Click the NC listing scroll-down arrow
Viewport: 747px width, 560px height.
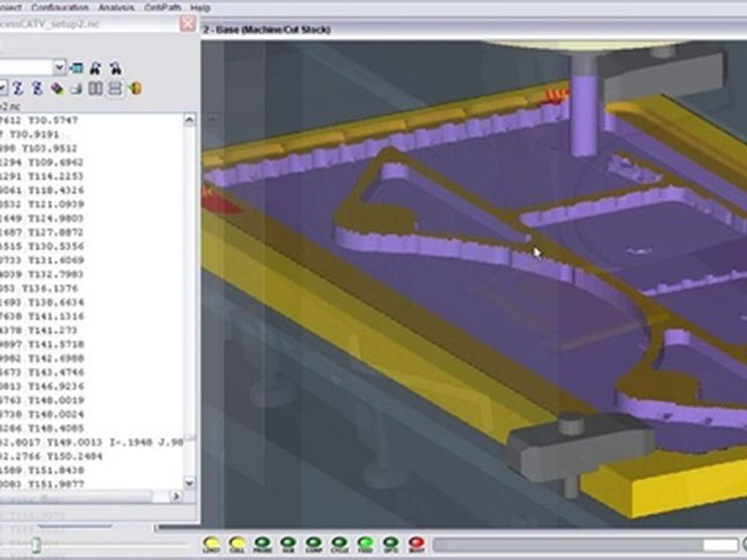[189, 483]
